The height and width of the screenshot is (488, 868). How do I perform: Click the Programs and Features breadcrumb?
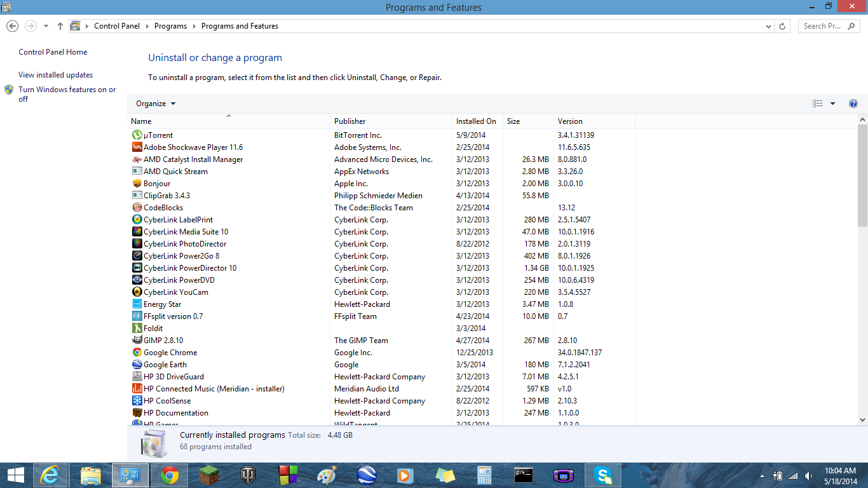pyautogui.click(x=240, y=26)
